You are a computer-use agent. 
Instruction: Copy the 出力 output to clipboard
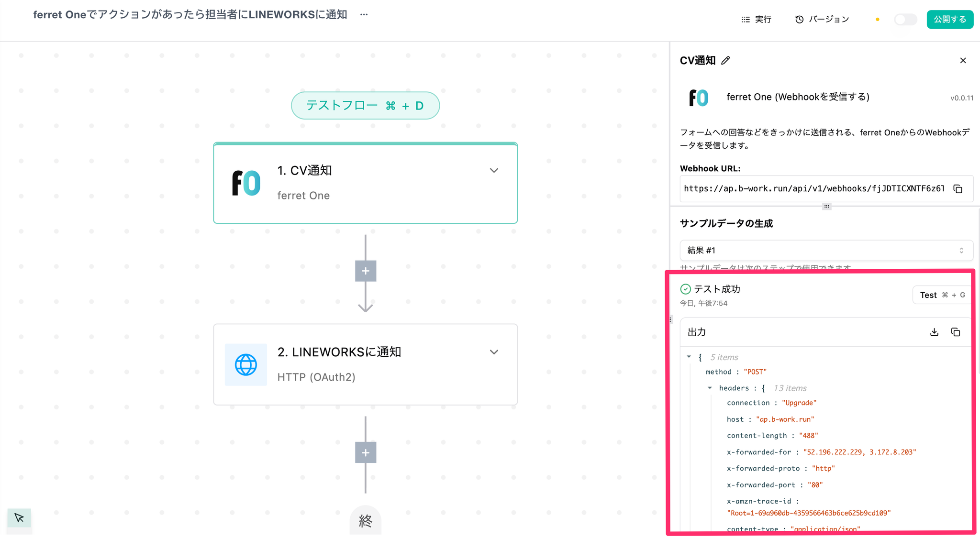pos(956,332)
